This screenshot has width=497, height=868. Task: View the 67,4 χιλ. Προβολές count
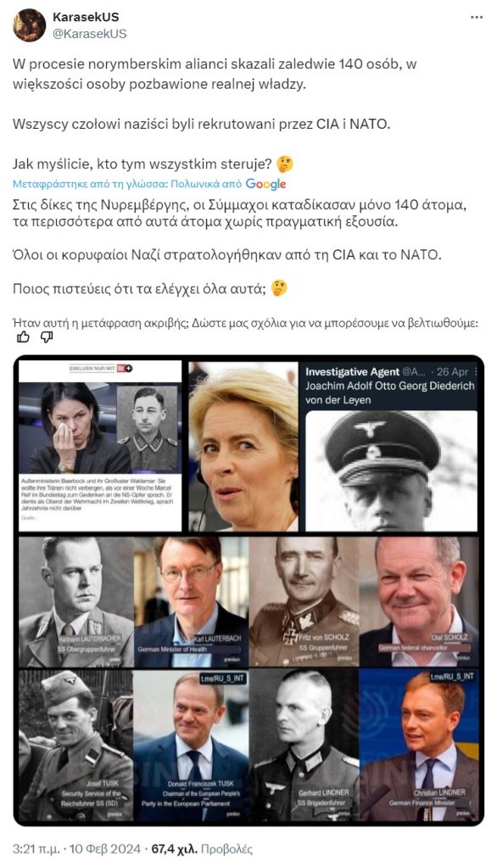[202, 849]
